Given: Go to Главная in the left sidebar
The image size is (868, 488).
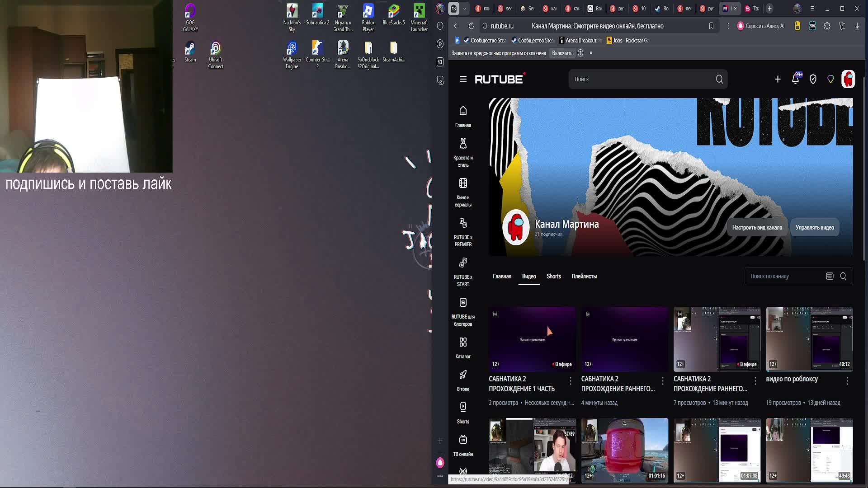Looking at the screenshot, I should tap(463, 117).
